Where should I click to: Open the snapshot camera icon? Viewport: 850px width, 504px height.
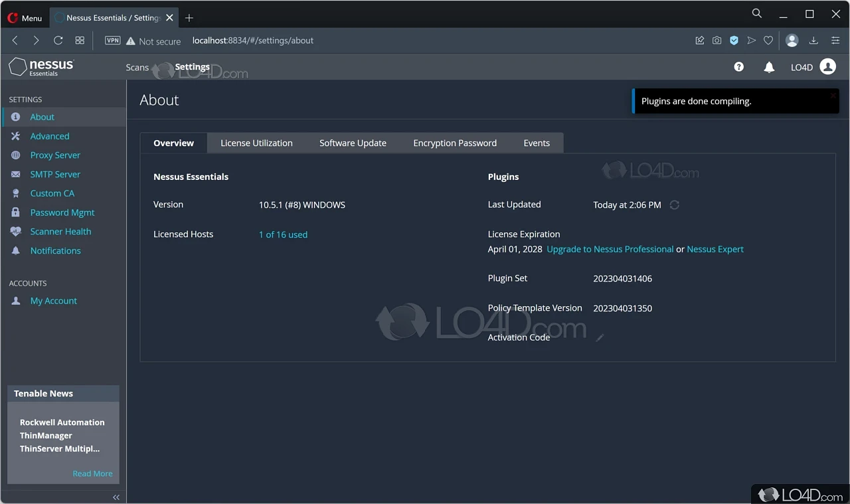tap(717, 41)
